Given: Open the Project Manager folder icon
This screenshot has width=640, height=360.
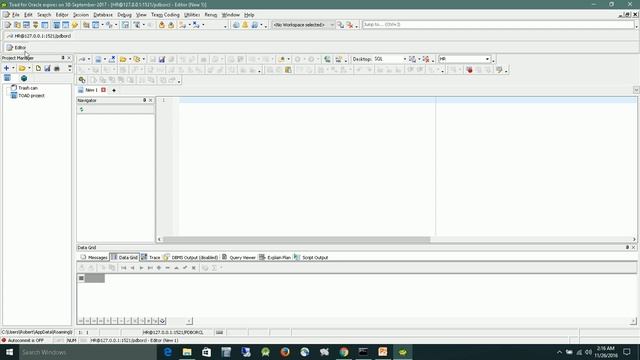Looking at the screenshot, I should [22, 68].
